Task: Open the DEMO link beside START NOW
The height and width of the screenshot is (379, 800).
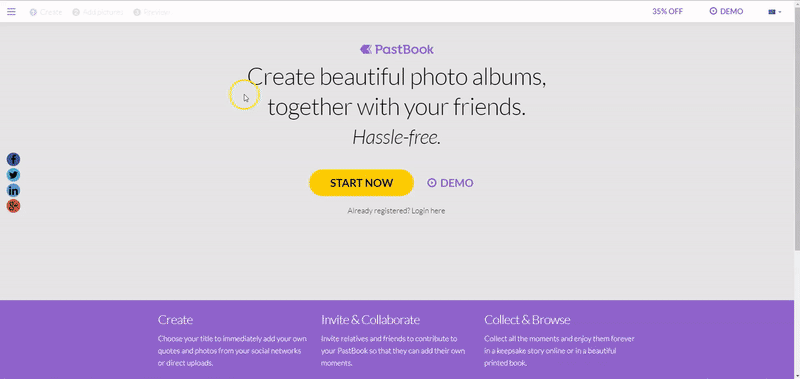Action: [x=451, y=183]
